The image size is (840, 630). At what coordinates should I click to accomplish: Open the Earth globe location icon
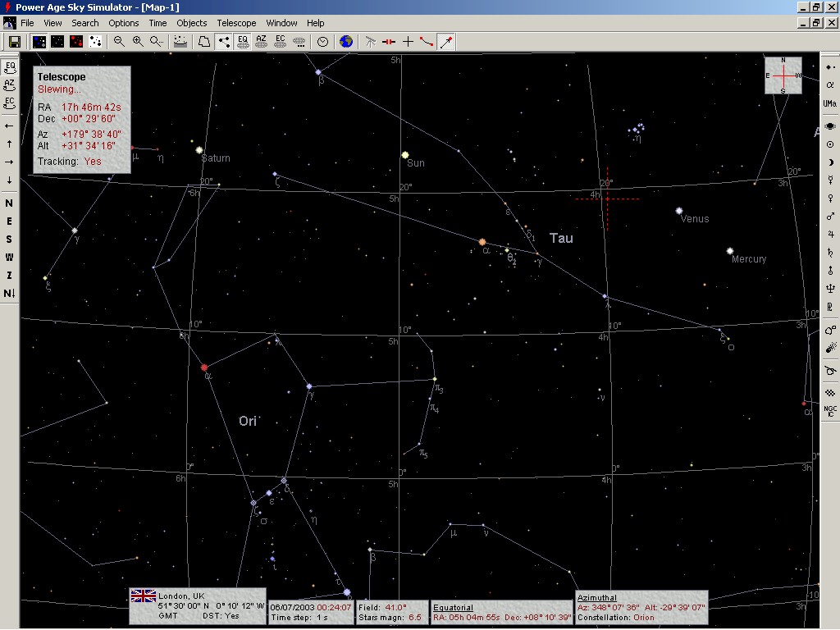346,42
